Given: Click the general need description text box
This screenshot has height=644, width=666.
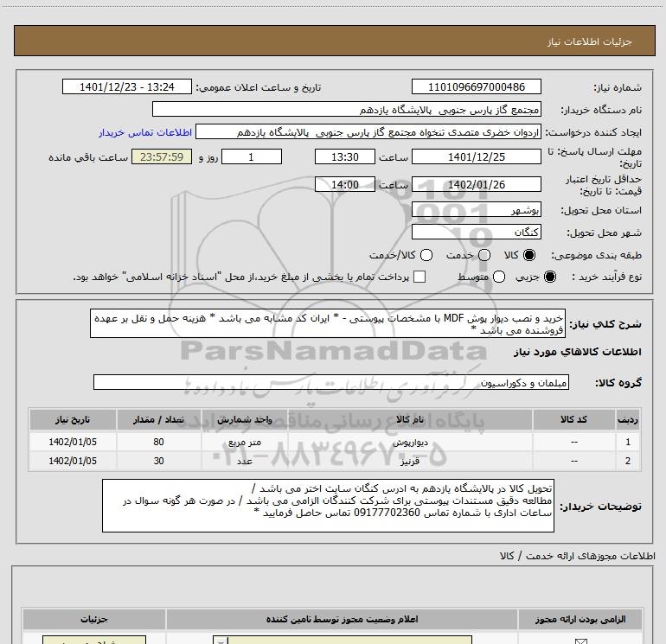Looking at the screenshot, I should (x=328, y=323).
